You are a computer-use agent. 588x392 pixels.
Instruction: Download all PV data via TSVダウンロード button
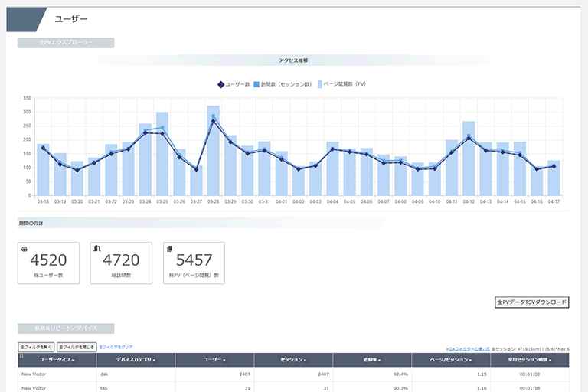click(x=532, y=302)
